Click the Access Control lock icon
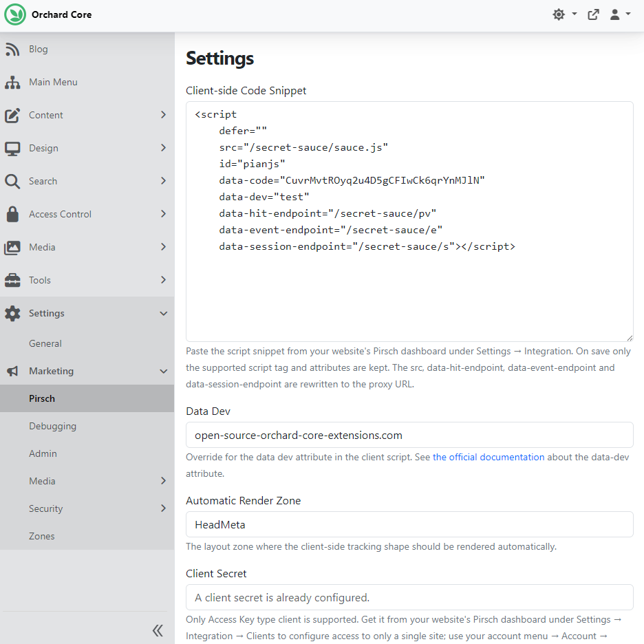The width and height of the screenshot is (644, 644). pyautogui.click(x=12, y=214)
